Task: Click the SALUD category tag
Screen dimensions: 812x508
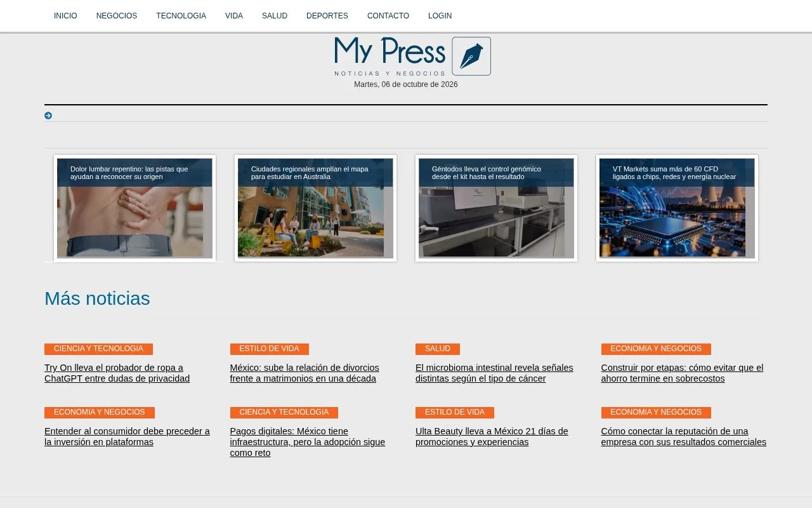Action: pyautogui.click(x=438, y=349)
